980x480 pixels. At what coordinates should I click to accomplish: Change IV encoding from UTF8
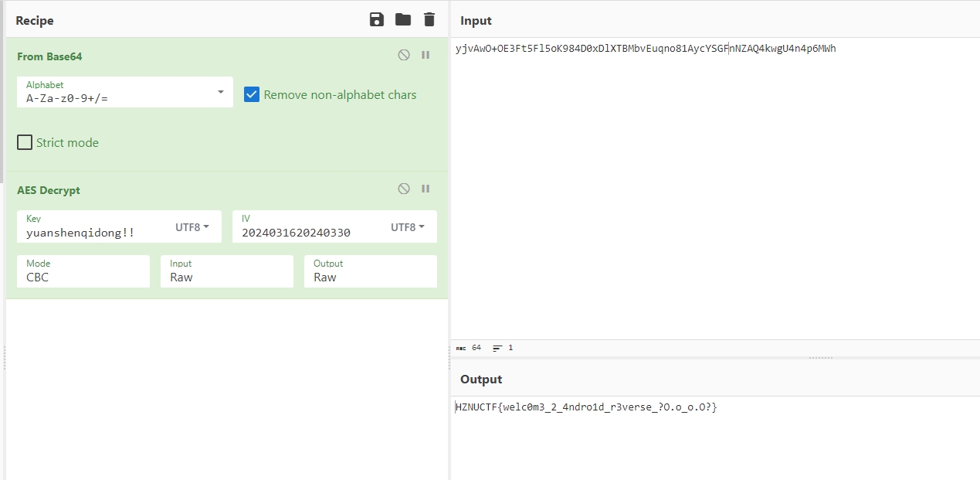coord(408,227)
